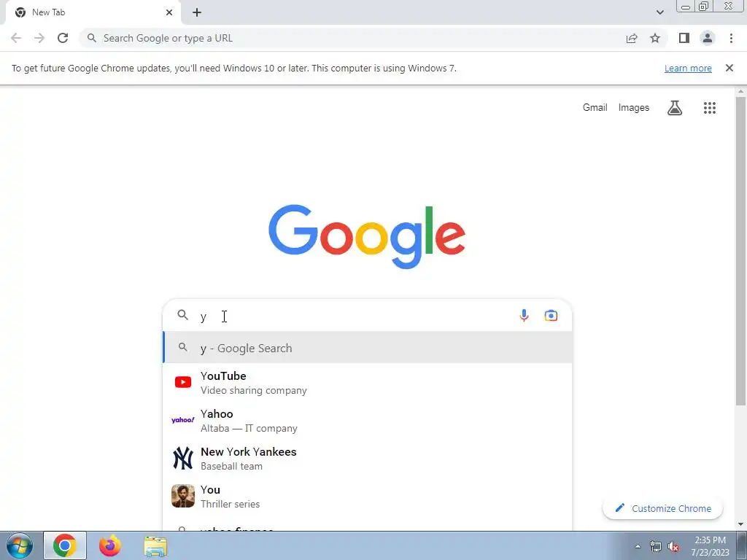
Task: Open Chrome's three-dot menu
Action: pyautogui.click(x=731, y=38)
